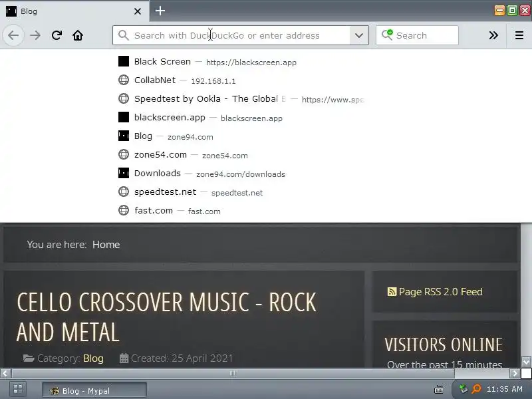This screenshot has height=399, width=532.
Task: Activate Blog - Mypal taskbar button
Action: pyautogui.click(x=94, y=390)
